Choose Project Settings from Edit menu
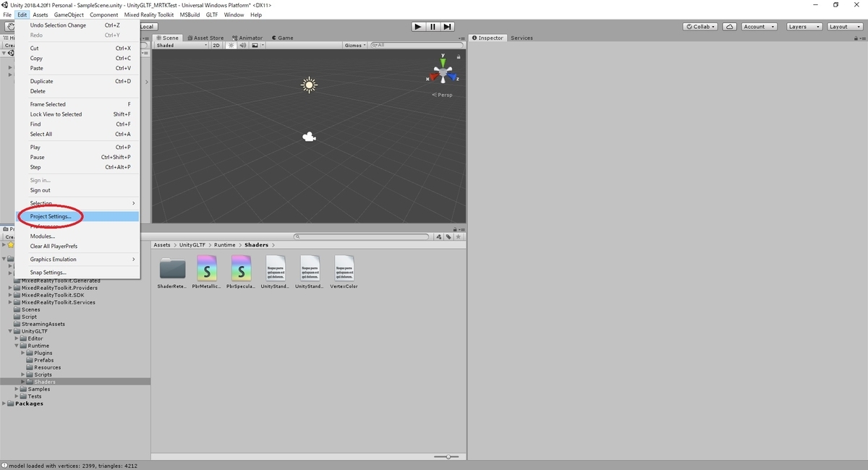The height and width of the screenshot is (470, 868). (x=78, y=216)
